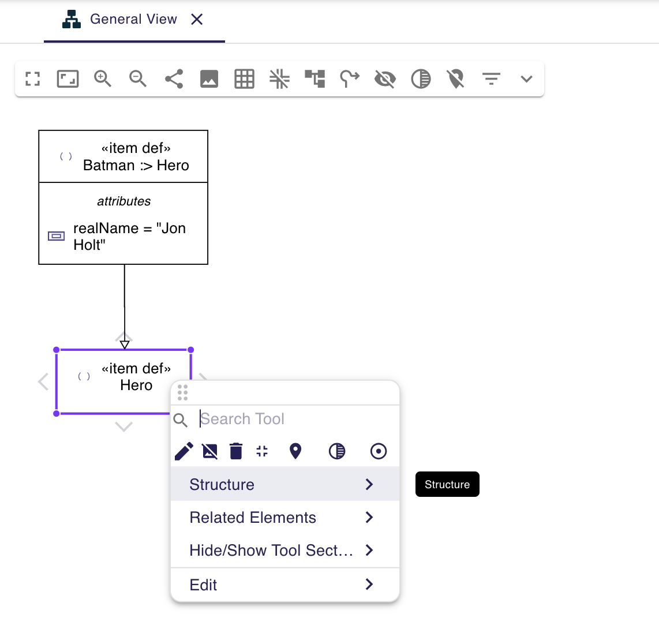Select the Batman item def node
The image size is (659, 644).
tap(123, 157)
